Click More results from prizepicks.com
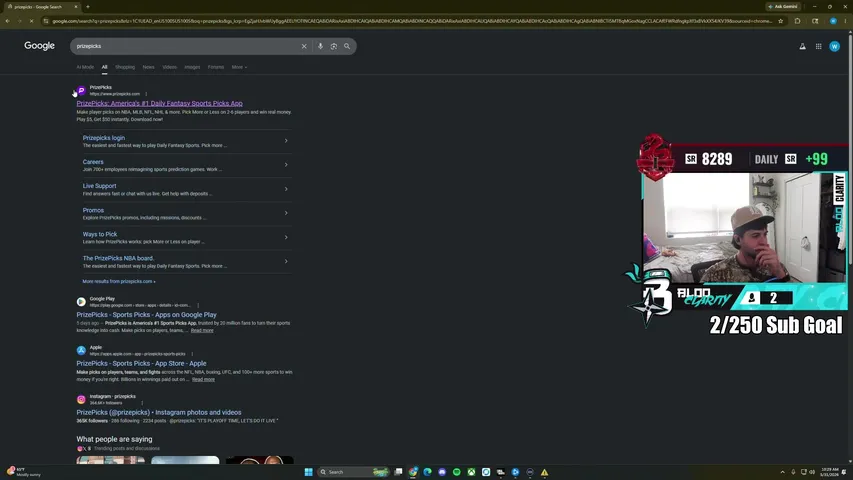 [x=119, y=281]
